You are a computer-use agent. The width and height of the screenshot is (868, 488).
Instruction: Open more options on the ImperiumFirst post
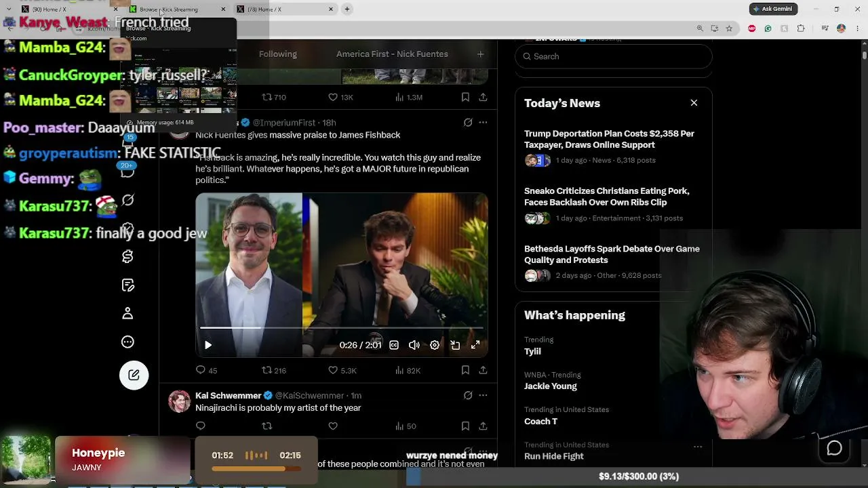[x=483, y=123]
